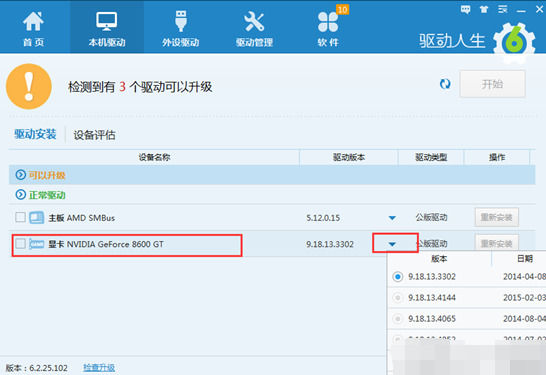Click the 版本 header in dropdown list
The width and height of the screenshot is (546, 375).
439,259
